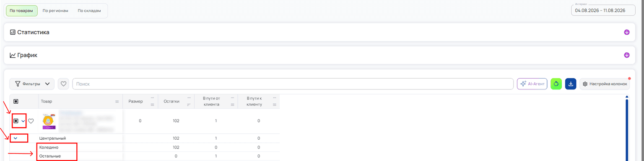The image size is (644, 161).
Task: Open hamburger menu in В пути к клиенту header
Action: coord(275,105)
